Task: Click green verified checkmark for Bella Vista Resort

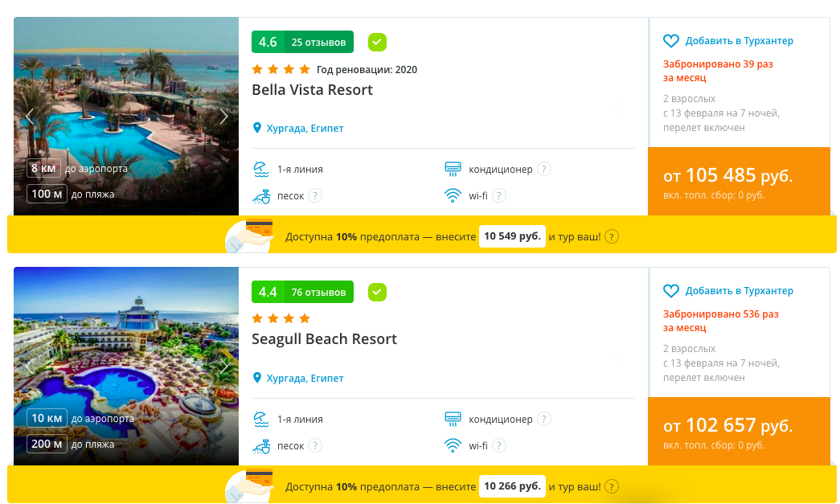Action: tap(377, 42)
